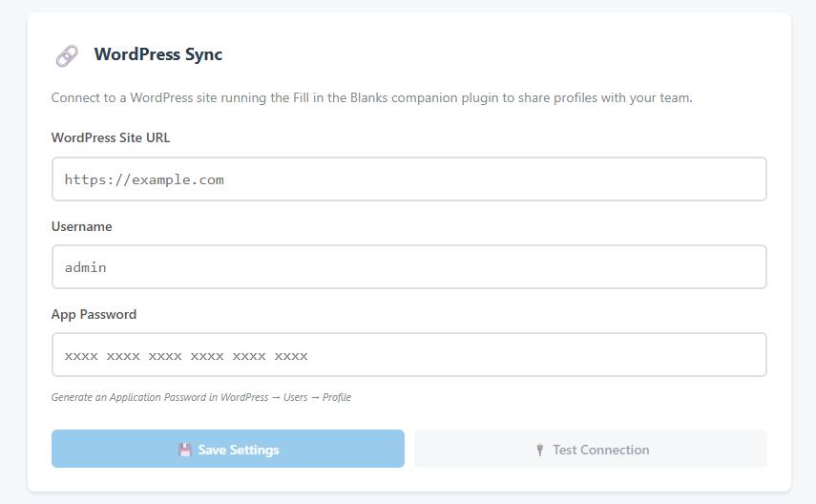Test the WordPress connection
The width and height of the screenshot is (816, 504).
[591, 449]
